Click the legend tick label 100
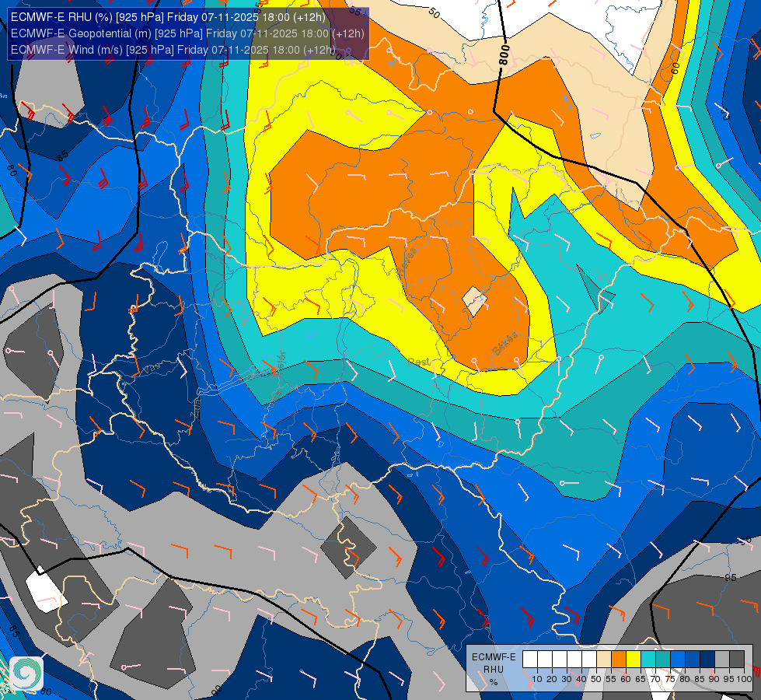Viewport: 761px width, 700px height. click(x=745, y=679)
